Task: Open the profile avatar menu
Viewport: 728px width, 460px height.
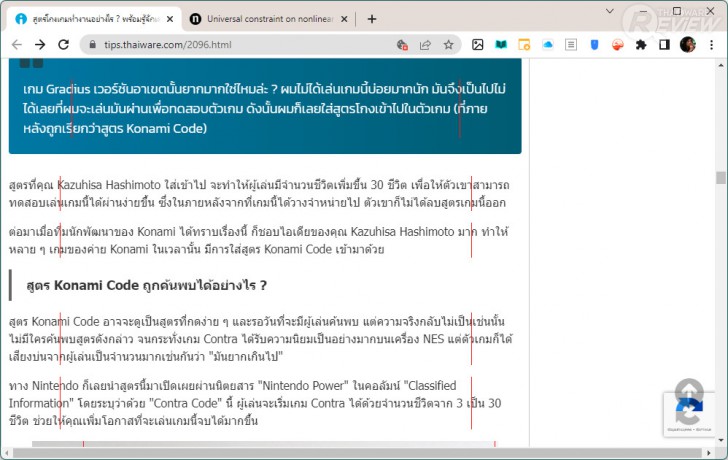Action: coord(688,45)
